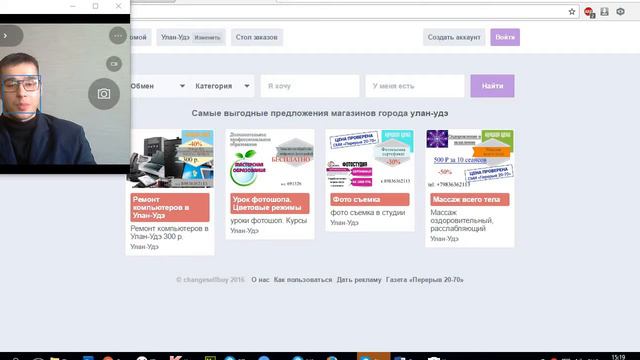Viewport: 640px width, 360px height.
Task: Click the Найти search button
Action: [x=492, y=86]
